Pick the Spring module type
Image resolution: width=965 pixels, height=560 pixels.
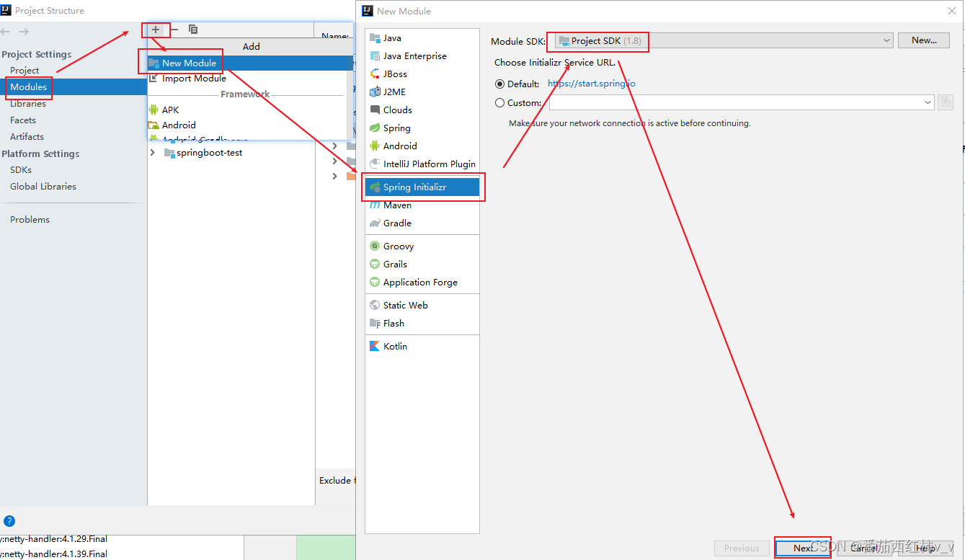tap(422, 128)
